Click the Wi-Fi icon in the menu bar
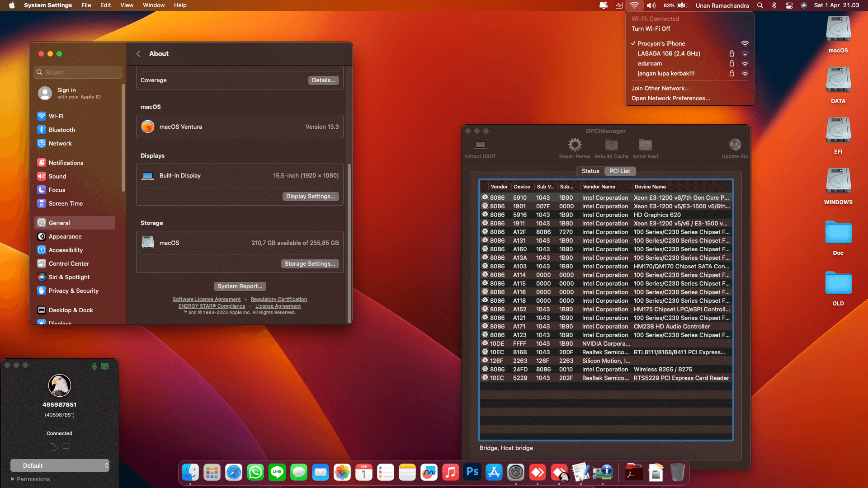This screenshot has width=868, height=488. pos(635,5)
